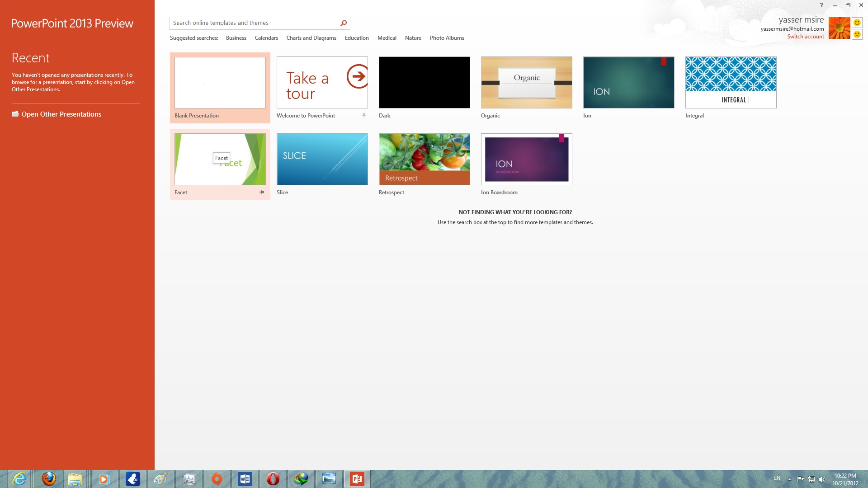
Task: Launch Firefox from the taskbar
Action: [x=49, y=479]
